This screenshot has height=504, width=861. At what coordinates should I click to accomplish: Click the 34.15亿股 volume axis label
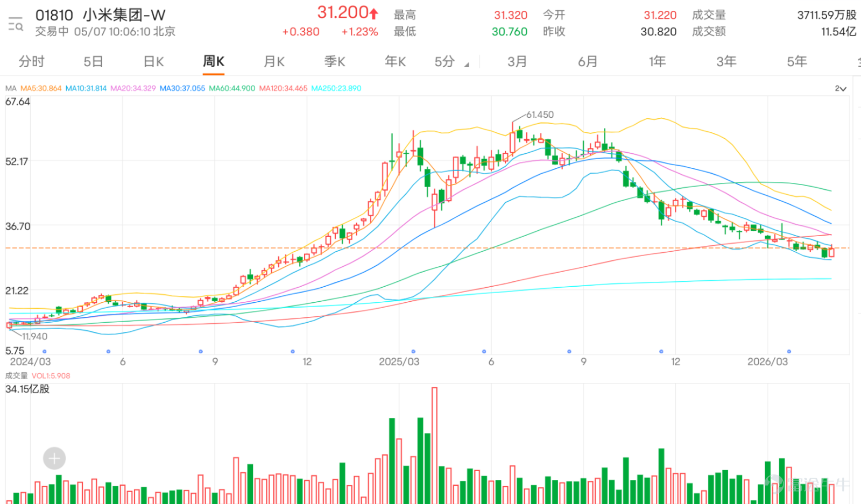27,389
